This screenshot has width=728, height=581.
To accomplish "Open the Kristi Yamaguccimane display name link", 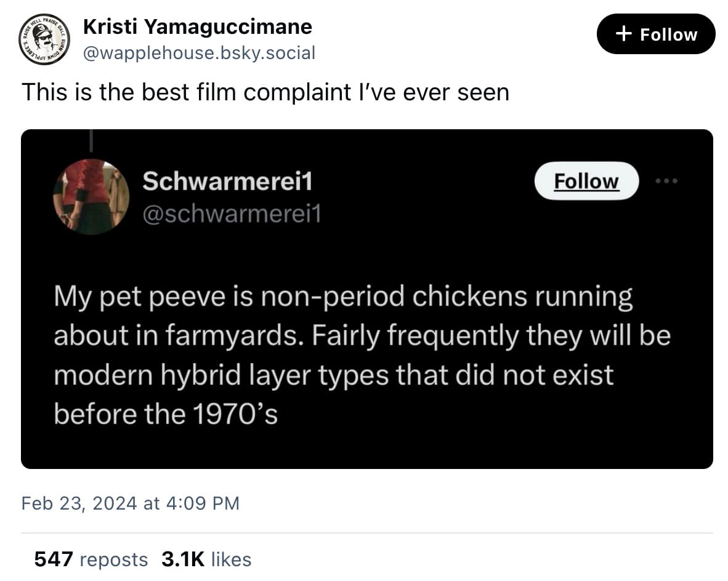I will (x=197, y=26).
